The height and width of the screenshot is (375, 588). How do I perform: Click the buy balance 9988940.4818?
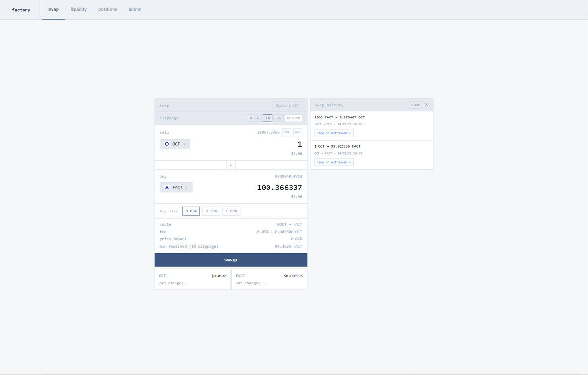point(289,176)
